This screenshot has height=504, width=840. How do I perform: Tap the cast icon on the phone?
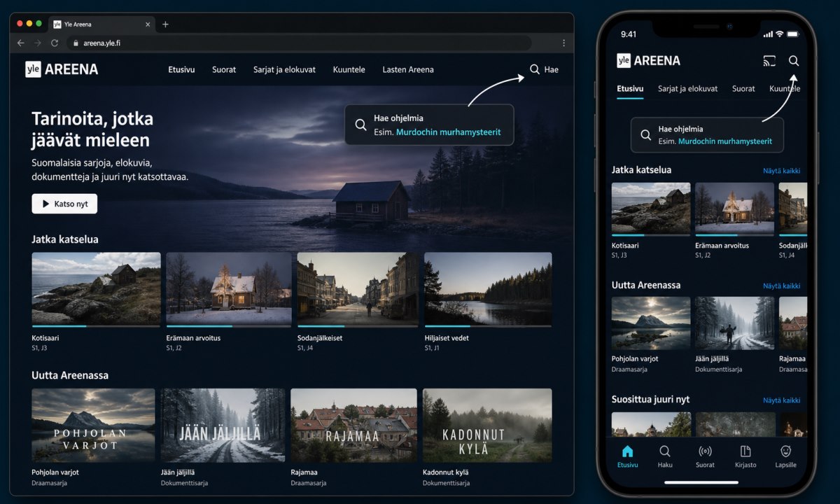point(769,61)
